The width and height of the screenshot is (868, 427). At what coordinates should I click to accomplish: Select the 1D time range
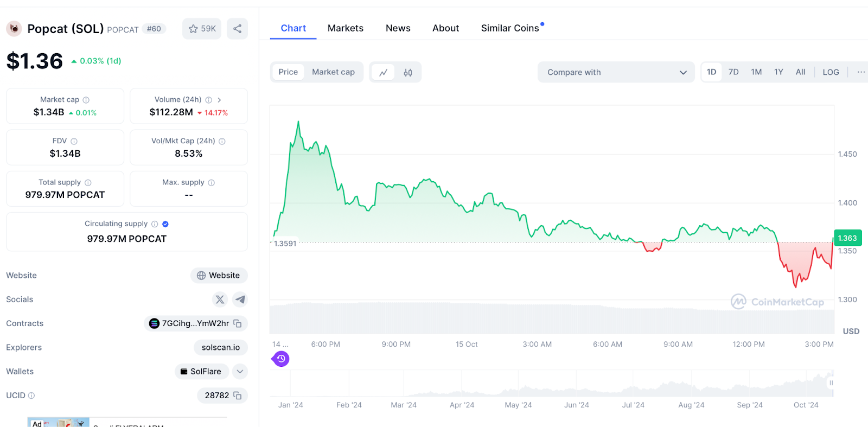click(x=712, y=72)
